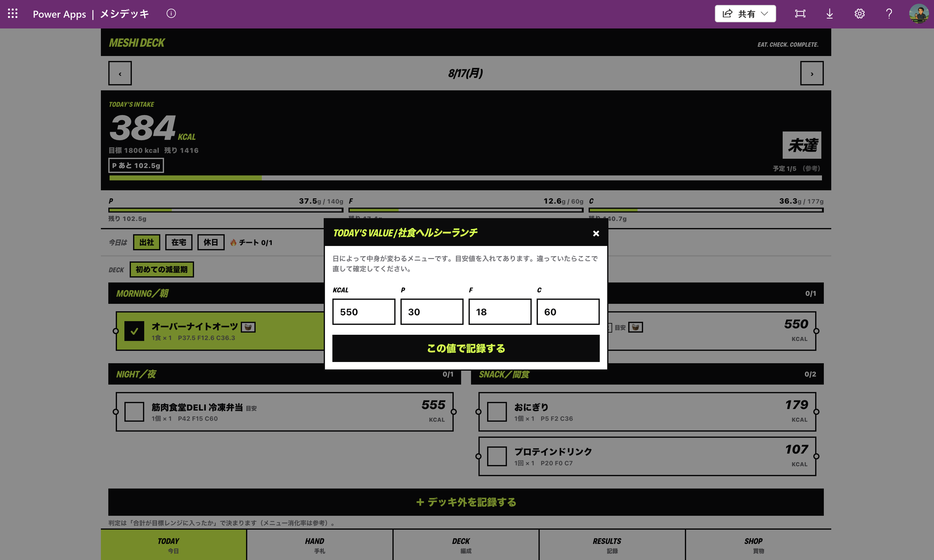Click the P protein progress bar
This screenshot has width=934, height=560.
click(226, 210)
